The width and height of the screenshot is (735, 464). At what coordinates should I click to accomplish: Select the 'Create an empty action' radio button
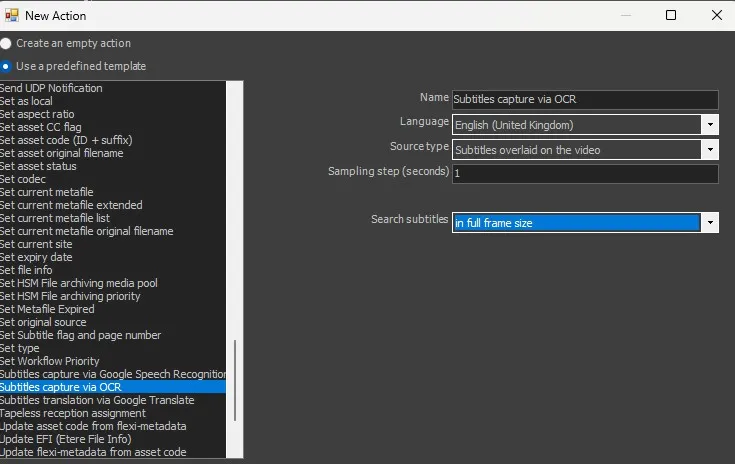[x=6, y=44]
